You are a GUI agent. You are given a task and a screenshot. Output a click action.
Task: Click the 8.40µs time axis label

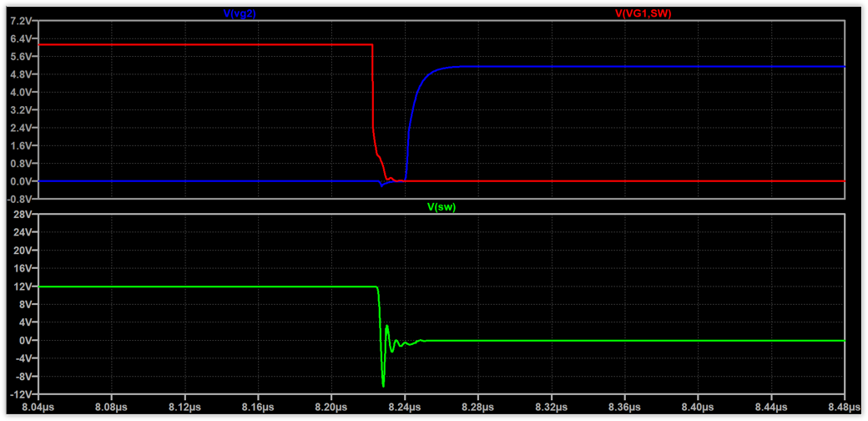(x=698, y=407)
